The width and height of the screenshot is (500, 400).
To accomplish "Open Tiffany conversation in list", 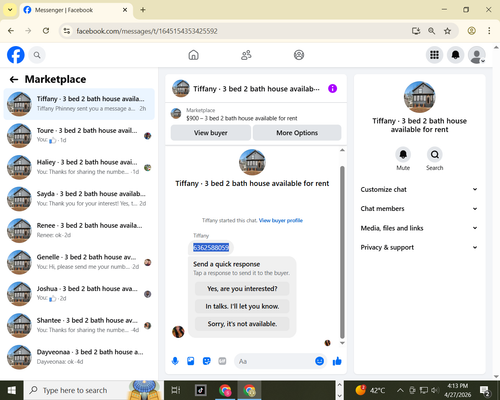I will pyautogui.click(x=79, y=104).
